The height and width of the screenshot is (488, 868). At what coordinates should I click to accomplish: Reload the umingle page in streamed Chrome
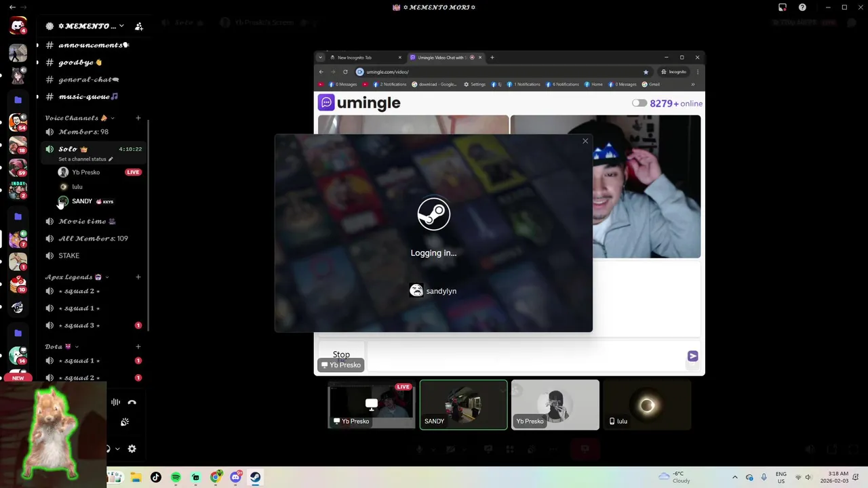pos(345,72)
